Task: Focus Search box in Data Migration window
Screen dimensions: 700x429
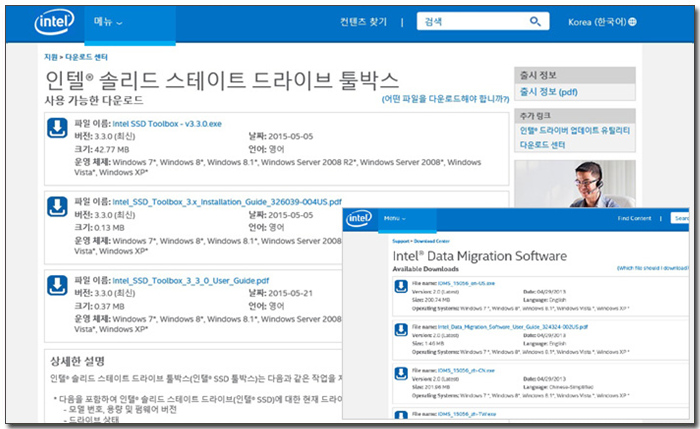Action: 680,218
